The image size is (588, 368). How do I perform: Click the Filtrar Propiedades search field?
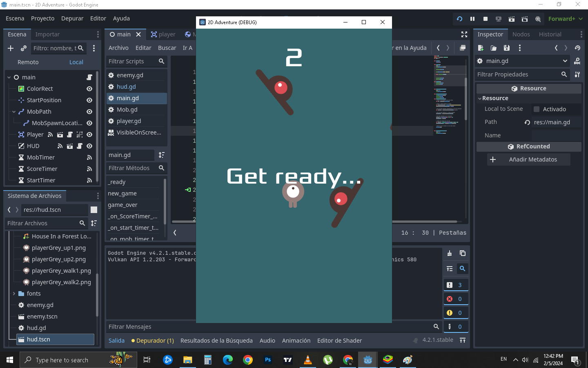tap(523, 74)
